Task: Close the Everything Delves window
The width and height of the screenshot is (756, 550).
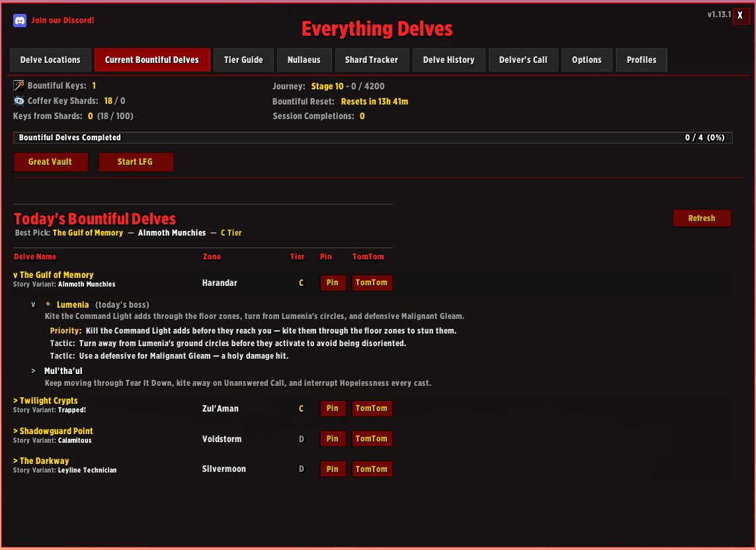Action: click(x=740, y=15)
